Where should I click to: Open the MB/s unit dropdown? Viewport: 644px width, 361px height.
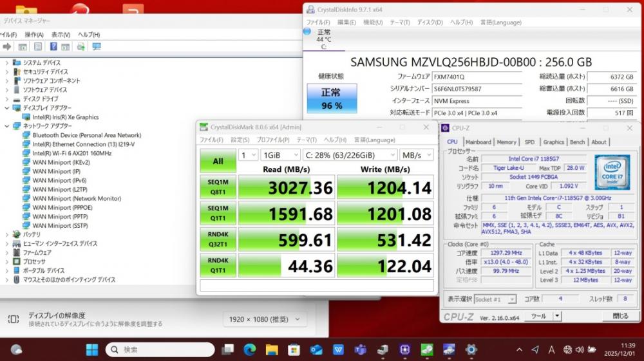coord(416,155)
